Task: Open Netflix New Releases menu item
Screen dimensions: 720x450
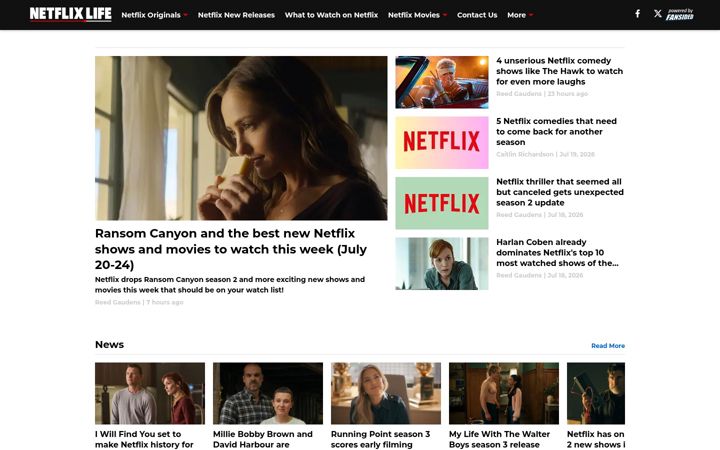Action: 236,15
